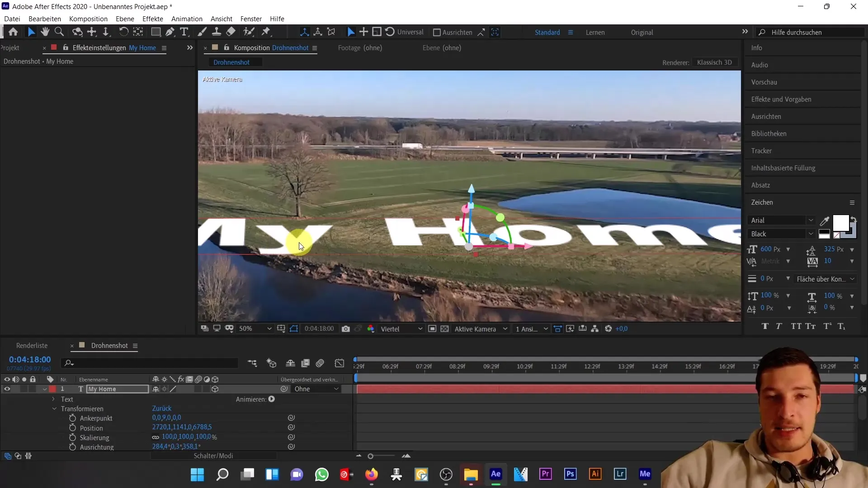Click the Animieren button for Text layer
Screen dimensions: 868x488
pyautogui.click(x=272, y=399)
